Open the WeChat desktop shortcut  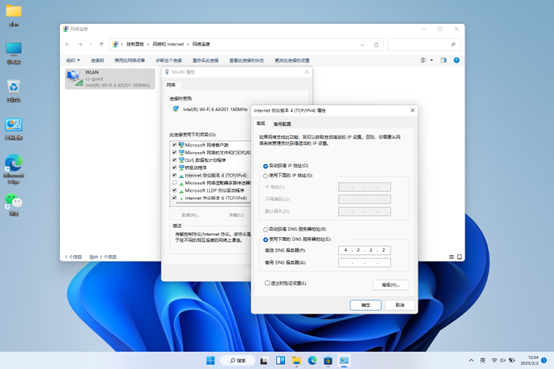tap(14, 205)
